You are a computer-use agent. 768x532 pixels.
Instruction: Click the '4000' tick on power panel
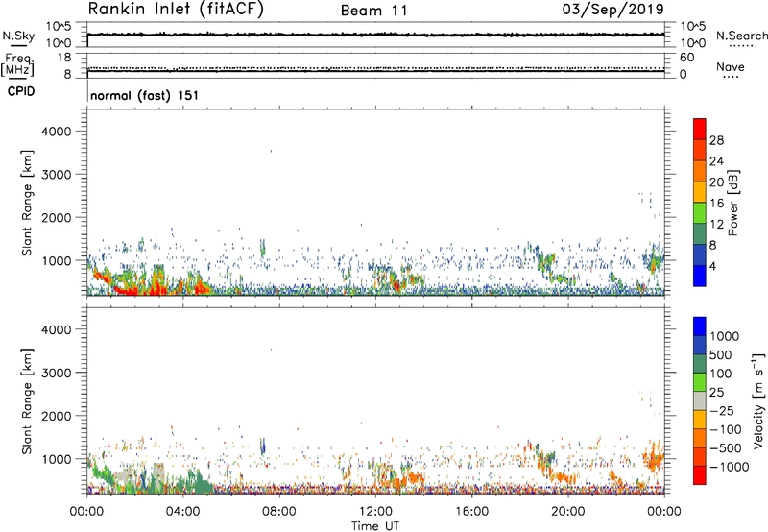(x=57, y=132)
